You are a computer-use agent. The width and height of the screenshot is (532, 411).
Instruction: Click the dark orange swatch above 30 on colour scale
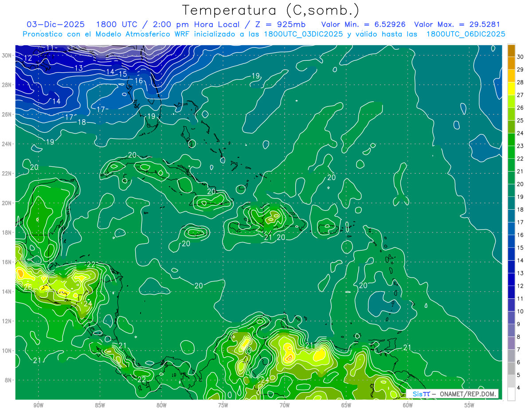511,51
